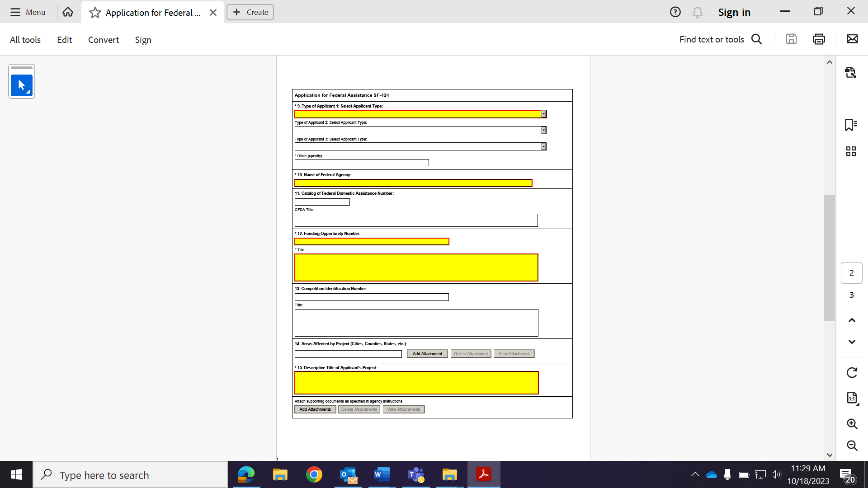868x488 pixels.
Task: Expand Type of Applicant 3 dropdown
Action: [544, 146]
